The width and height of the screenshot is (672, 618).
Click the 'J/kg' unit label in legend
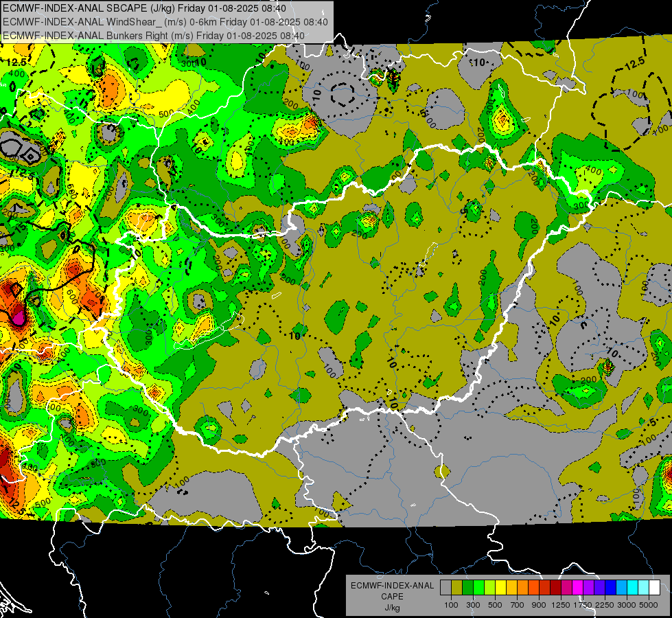coord(393,608)
